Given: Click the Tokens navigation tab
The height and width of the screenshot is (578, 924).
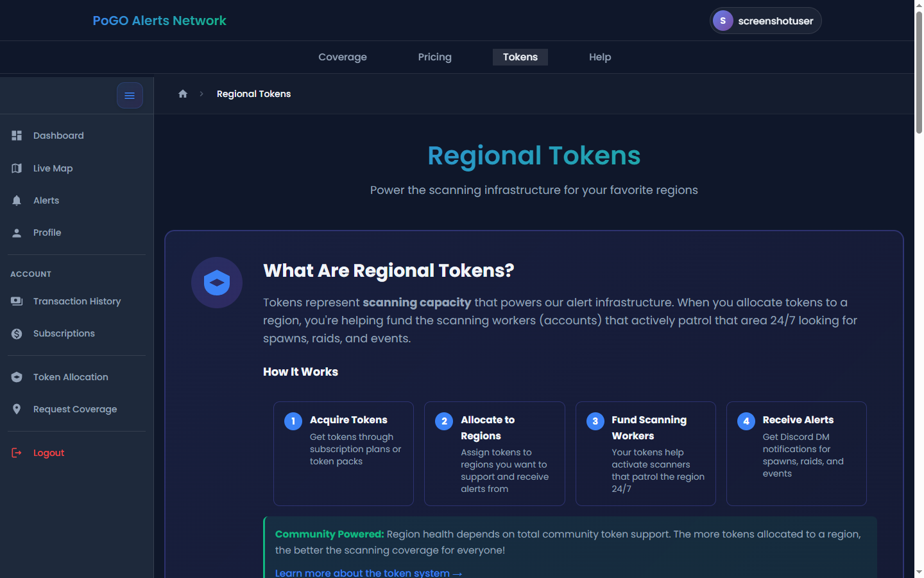Looking at the screenshot, I should coord(520,57).
